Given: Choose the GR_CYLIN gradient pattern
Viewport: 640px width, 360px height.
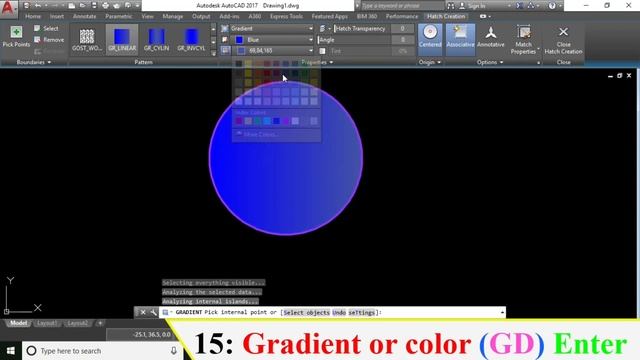Looking at the screenshot, I should tap(156, 39).
